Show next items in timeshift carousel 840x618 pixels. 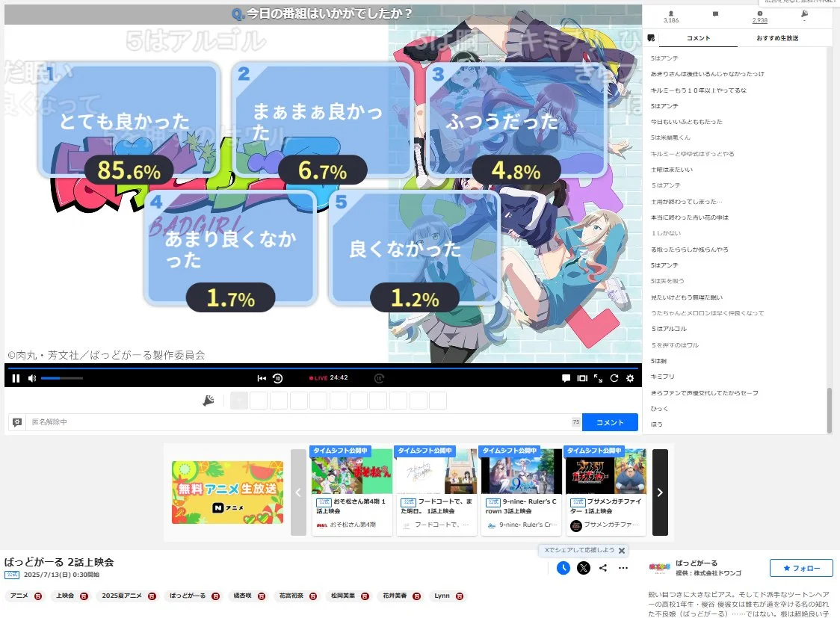pyautogui.click(x=660, y=492)
